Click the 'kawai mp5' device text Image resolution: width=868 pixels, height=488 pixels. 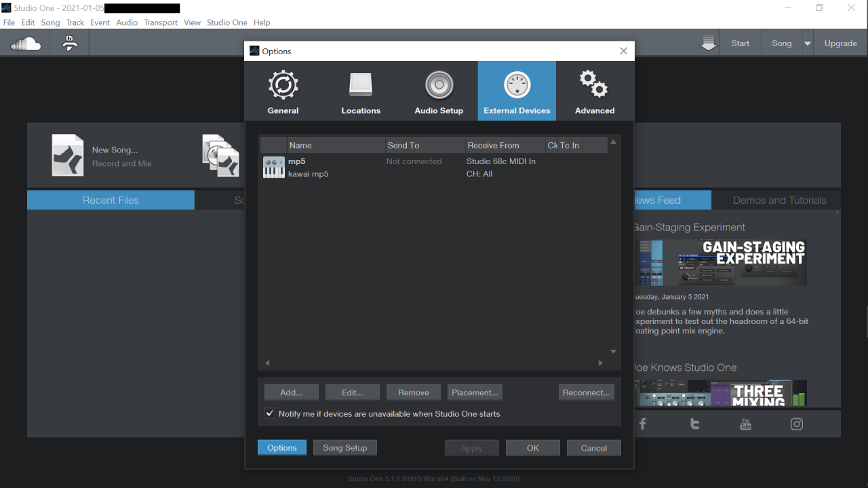309,174
